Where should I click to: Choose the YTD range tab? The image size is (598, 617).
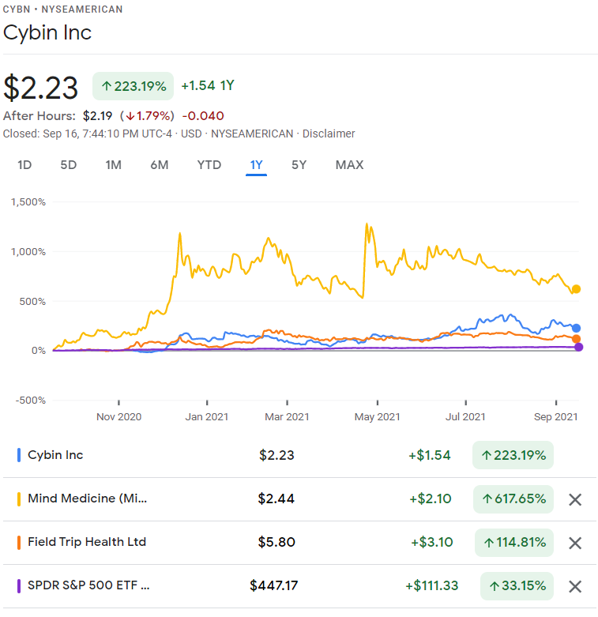(209, 165)
